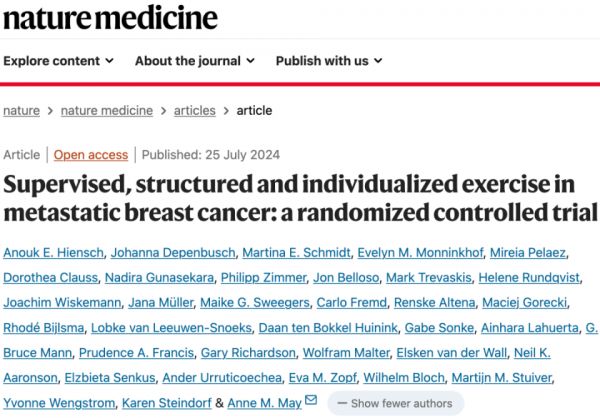Open author Anouk E. Hiensch
600x418 pixels.
[x=55, y=250]
